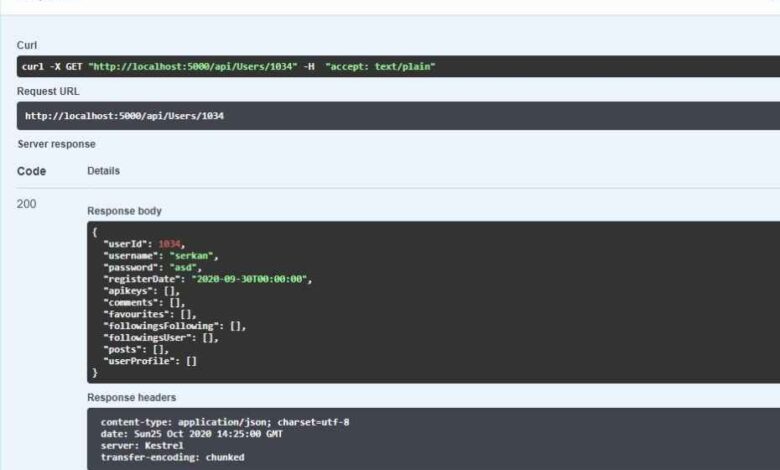Select the curl command text

(228, 67)
